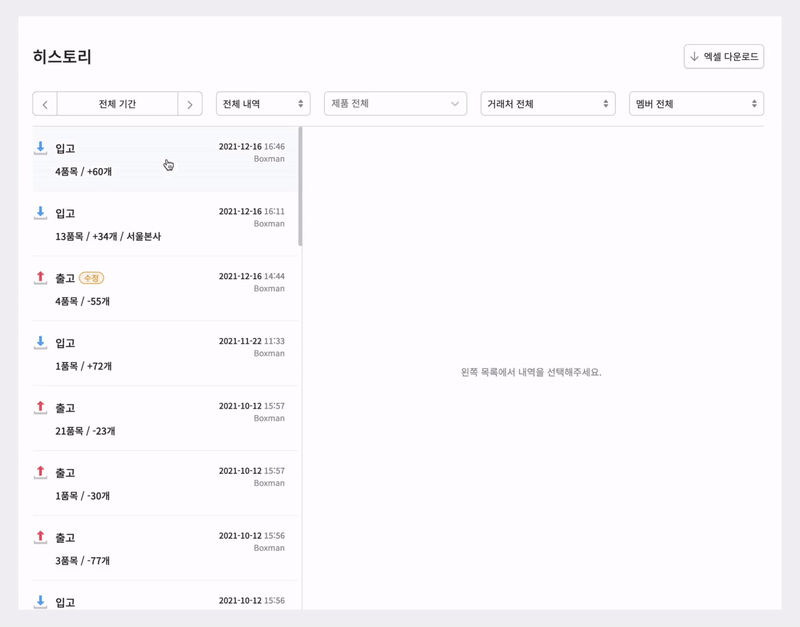Open the 전체 내역 type dropdown
Image resolution: width=800 pixels, height=627 pixels.
263,104
